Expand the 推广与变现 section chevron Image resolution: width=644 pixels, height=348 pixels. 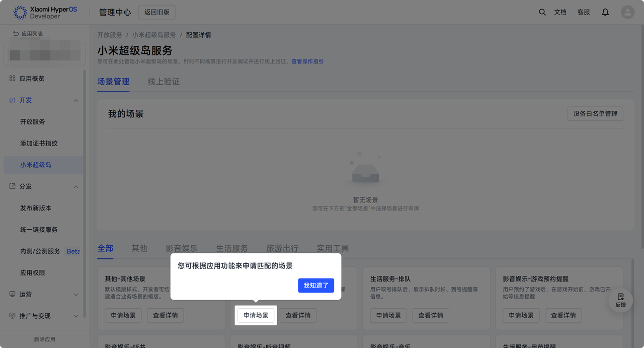76,316
